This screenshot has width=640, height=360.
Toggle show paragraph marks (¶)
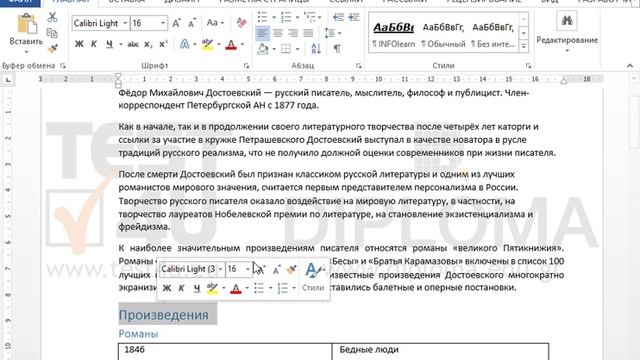coord(337,49)
